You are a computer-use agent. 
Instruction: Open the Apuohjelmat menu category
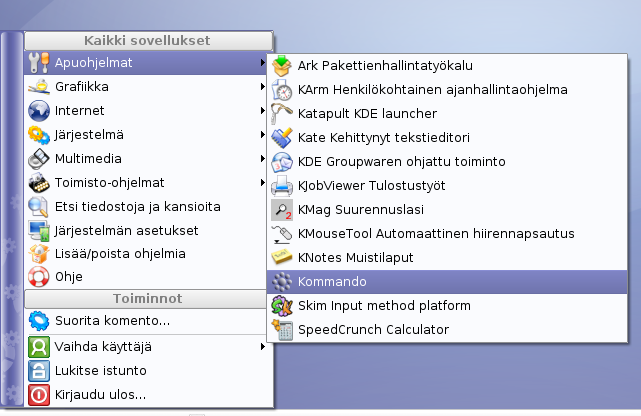tap(146, 63)
